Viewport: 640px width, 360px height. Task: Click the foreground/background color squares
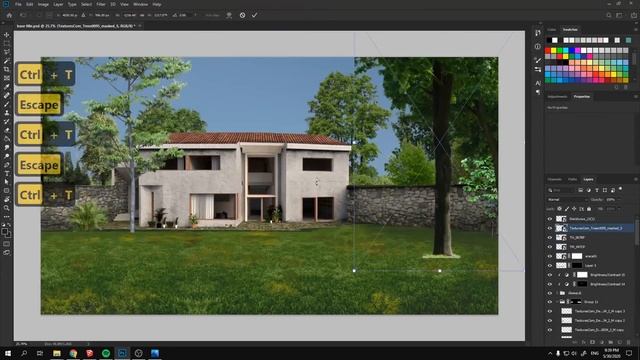(6, 233)
